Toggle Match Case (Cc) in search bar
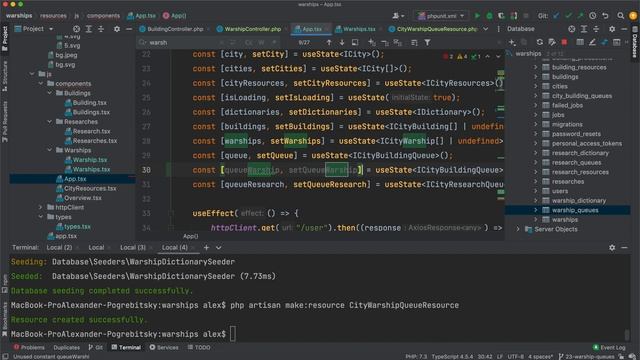 pyautogui.click(x=249, y=42)
